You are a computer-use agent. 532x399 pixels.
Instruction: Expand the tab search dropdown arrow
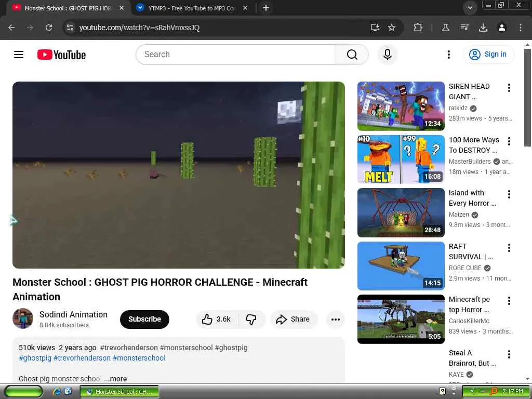pos(470,8)
